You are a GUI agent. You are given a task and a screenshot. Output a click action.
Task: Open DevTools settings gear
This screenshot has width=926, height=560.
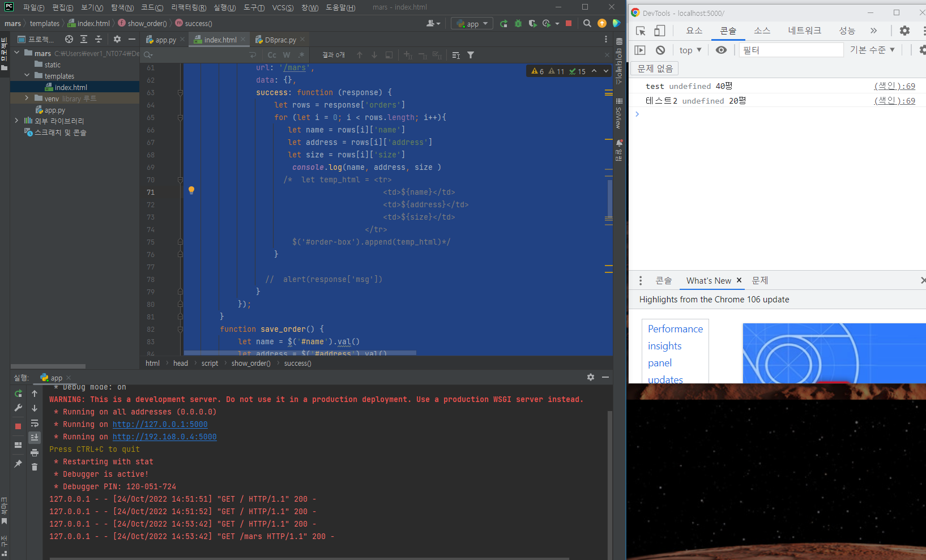pos(905,31)
